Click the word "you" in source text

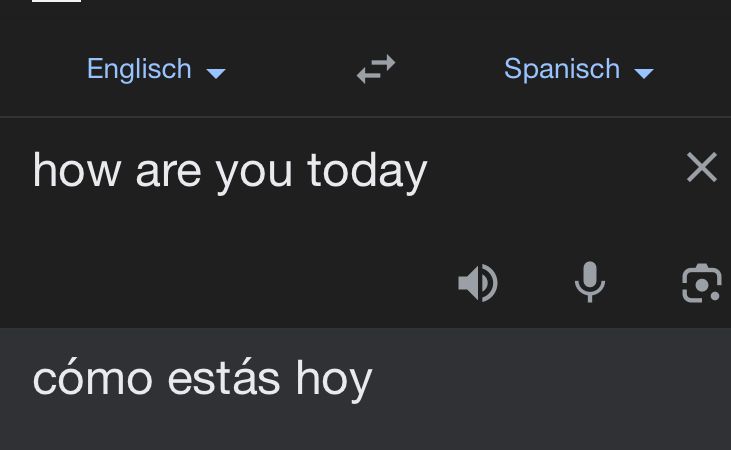253,170
